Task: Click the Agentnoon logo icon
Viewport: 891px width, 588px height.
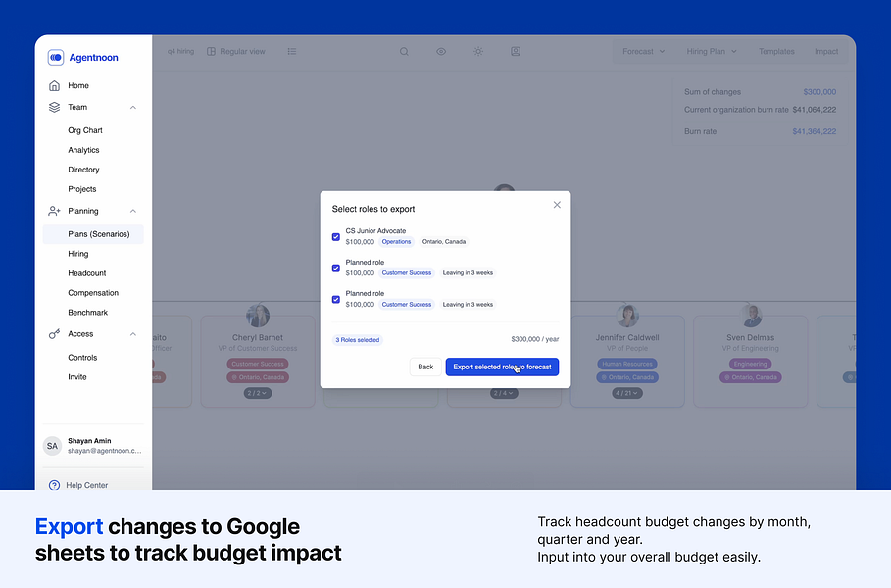Action: [56, 58]
